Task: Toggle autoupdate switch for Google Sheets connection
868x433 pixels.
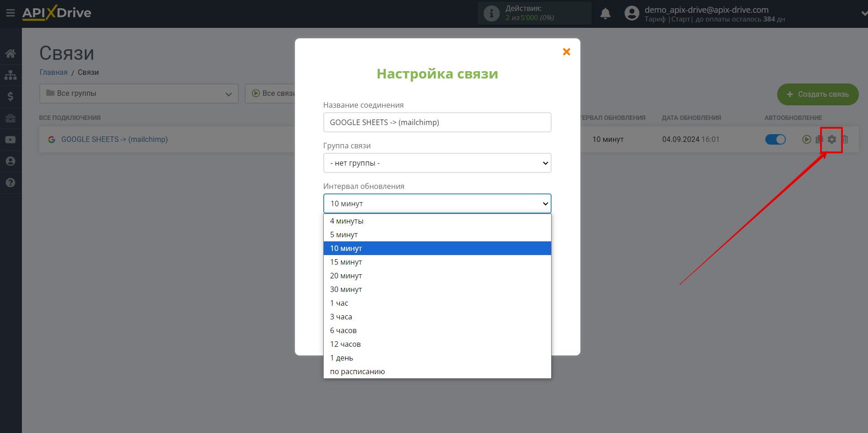Action: (x=775, y=139)
